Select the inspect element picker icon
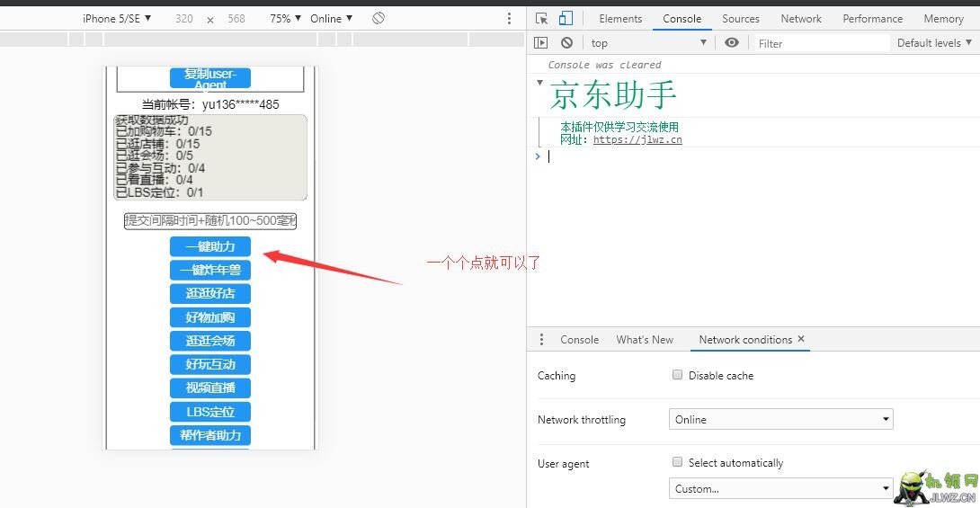This screenshot has width=980, height=508. point(542,19)
